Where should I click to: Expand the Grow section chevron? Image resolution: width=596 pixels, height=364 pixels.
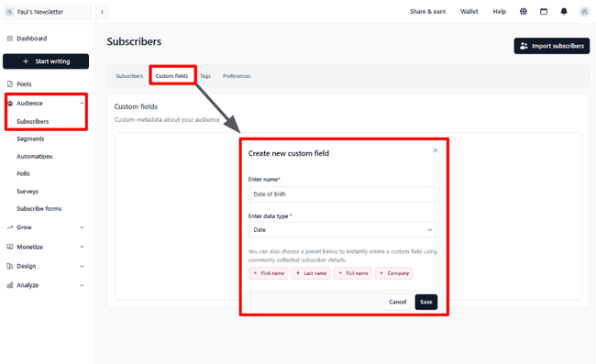click(x=82, y=227)
